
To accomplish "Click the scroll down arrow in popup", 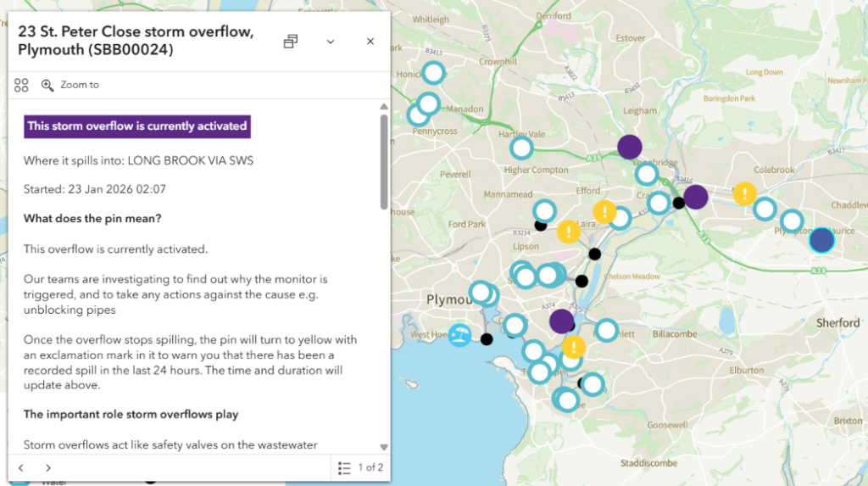I will coord(383,446).
